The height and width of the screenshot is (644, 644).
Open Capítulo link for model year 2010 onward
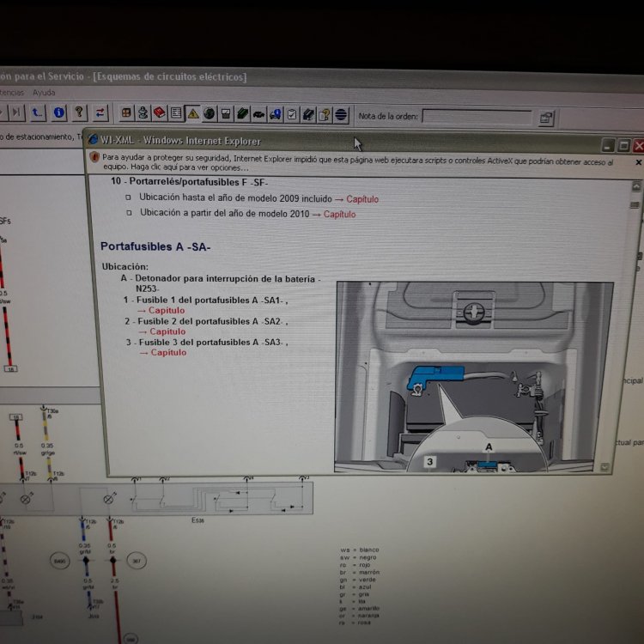point(340,215)
